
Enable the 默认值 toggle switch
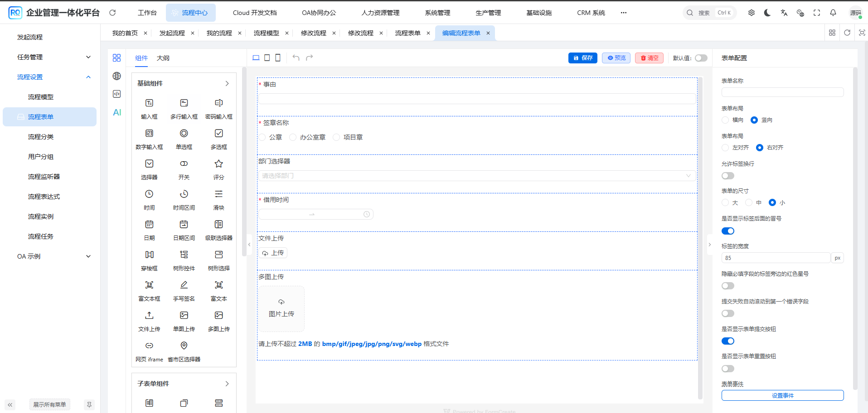click(701, 58)
